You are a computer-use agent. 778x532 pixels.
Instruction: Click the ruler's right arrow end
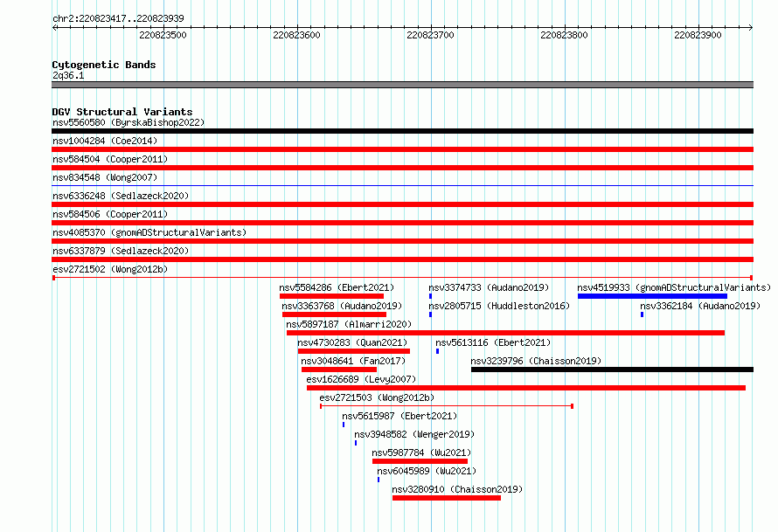click(751, 28)
